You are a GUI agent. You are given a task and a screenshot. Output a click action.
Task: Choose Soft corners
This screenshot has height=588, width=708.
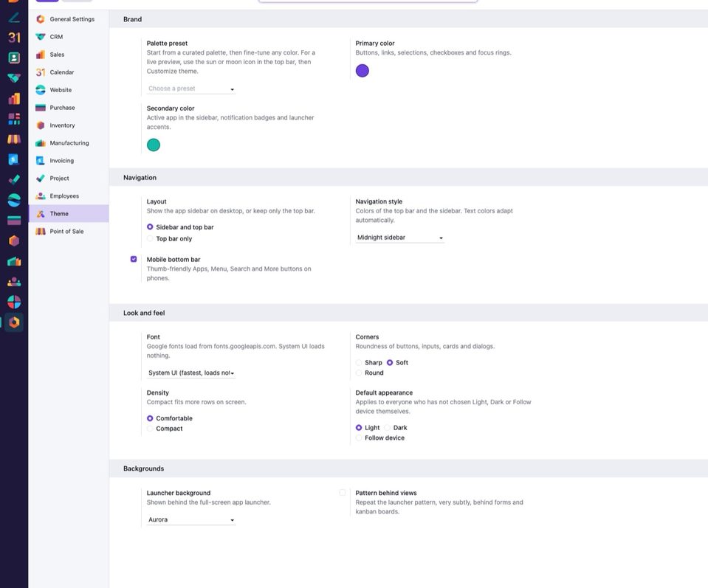[390, 362]
